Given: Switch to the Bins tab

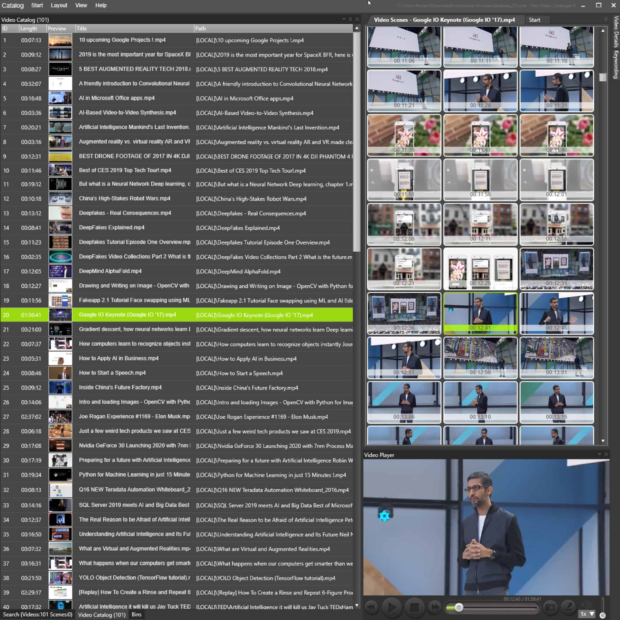Looking at the screenshot, I should tap(136, 614).
